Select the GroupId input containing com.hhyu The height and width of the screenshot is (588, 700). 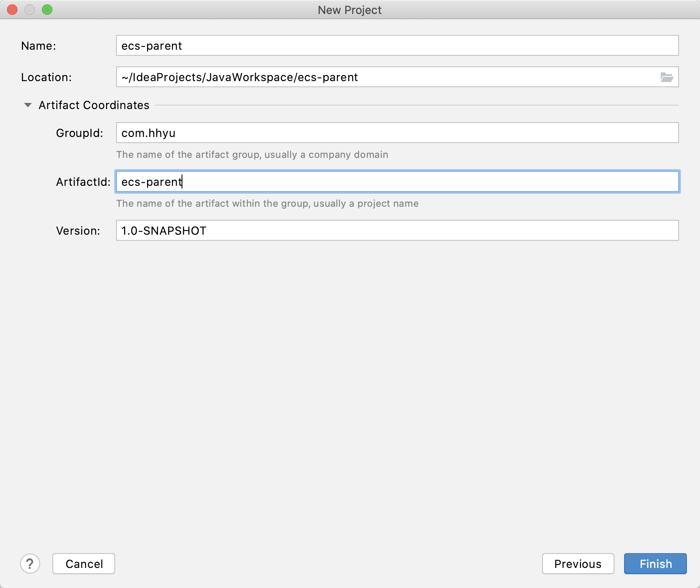[x=397, y=133]
